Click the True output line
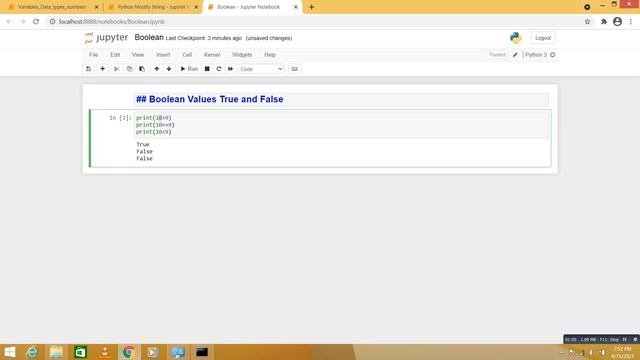Screen dimensions: 640x360 click(143, 144)
